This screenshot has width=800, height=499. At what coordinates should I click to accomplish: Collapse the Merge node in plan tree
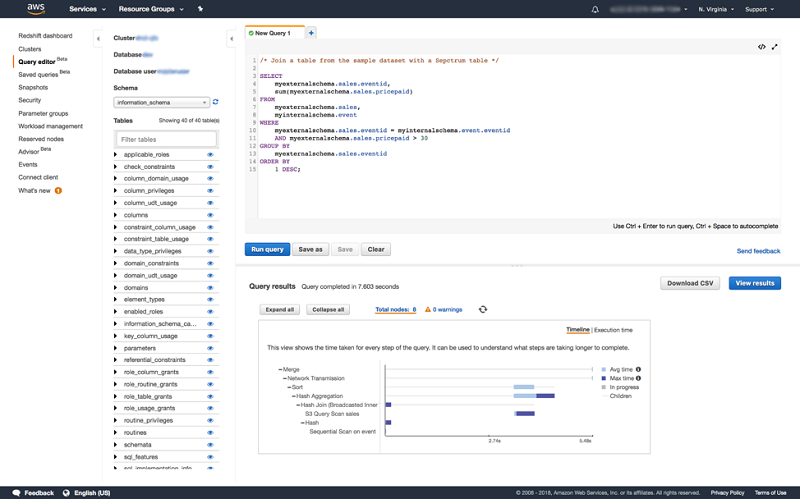click(280, 369)
